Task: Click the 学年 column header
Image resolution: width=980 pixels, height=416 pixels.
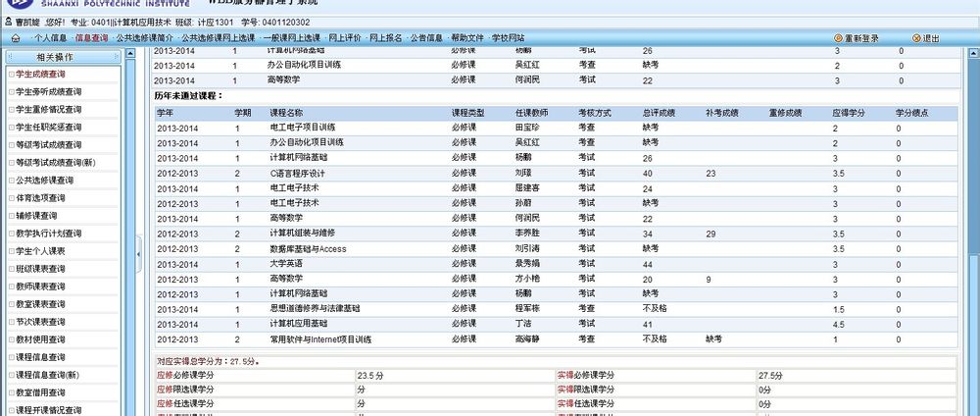Action: 165,113
